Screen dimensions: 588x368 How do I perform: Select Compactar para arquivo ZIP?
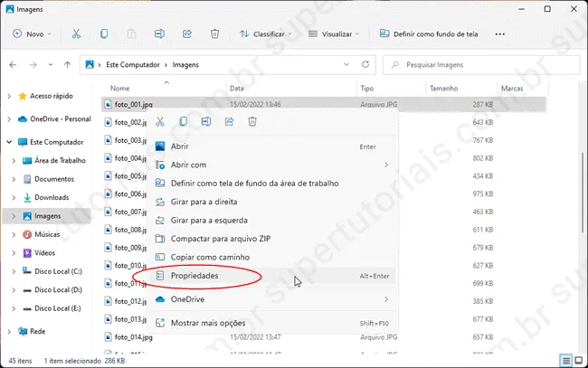272,239
